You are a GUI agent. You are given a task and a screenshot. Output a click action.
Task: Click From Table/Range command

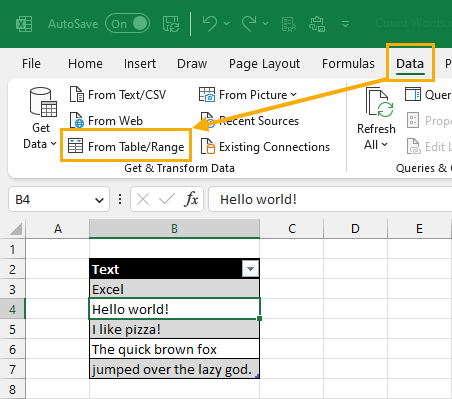(126, 146)
